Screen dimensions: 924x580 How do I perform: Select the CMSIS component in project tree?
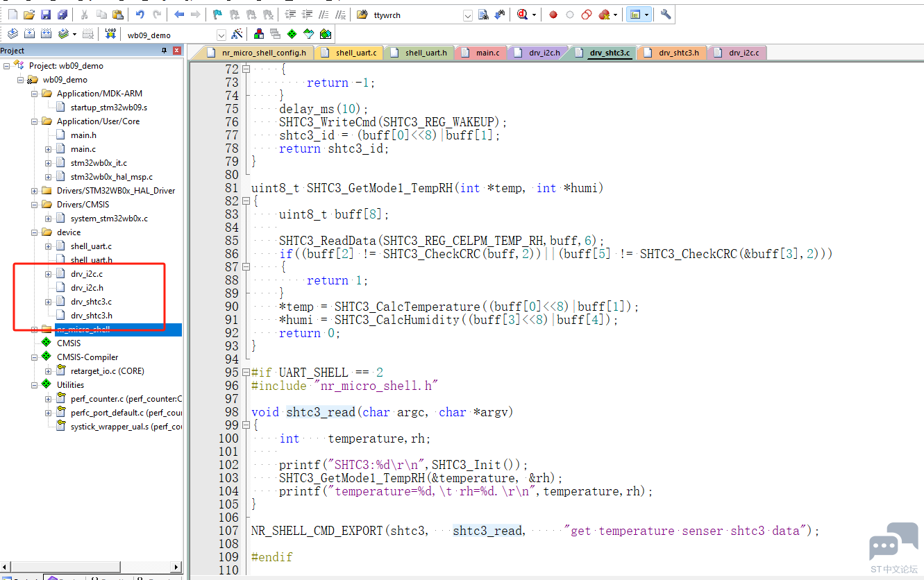point(69,343)
